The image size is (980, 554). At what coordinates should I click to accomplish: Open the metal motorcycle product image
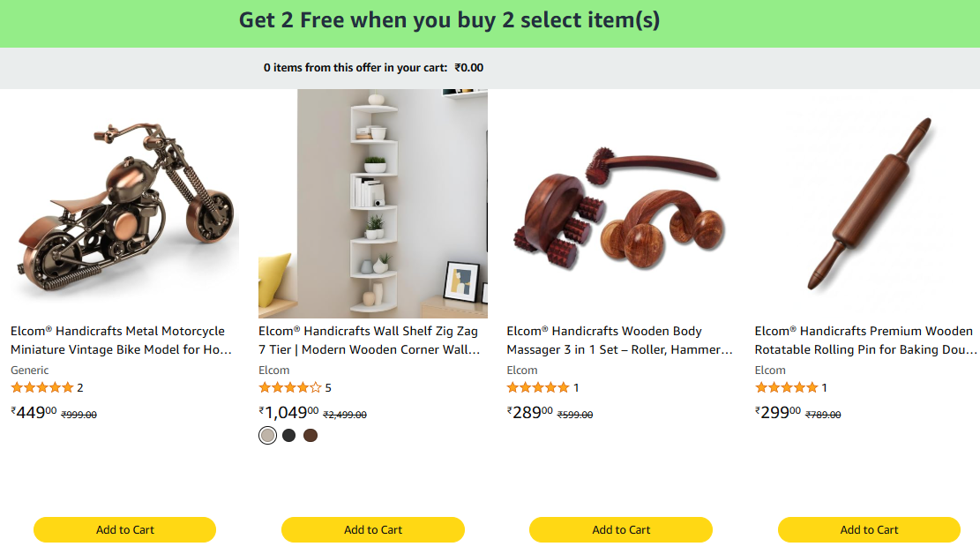(x=125, y=204)
